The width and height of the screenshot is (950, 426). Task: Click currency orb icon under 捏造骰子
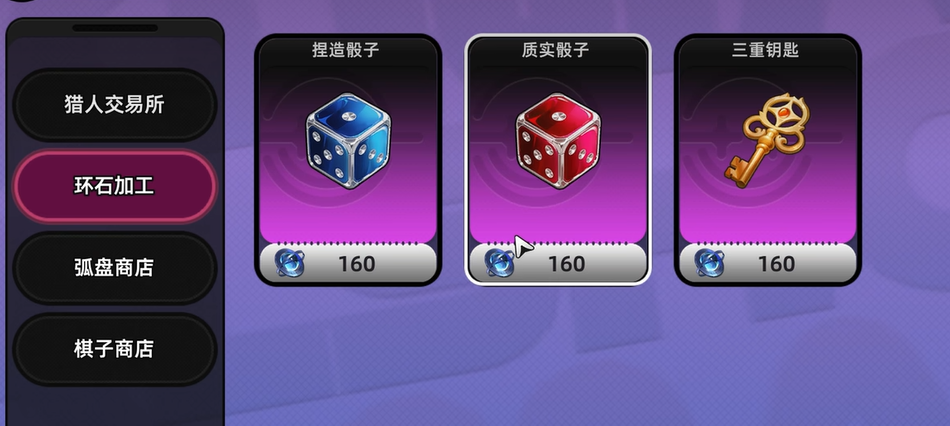pyautogui.click(x=290, y=264)
